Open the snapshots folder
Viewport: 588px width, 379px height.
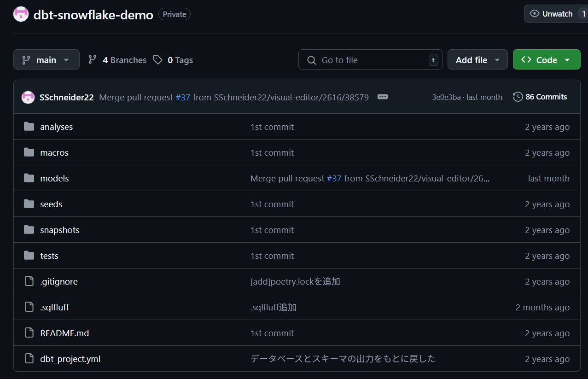point(60,230)
